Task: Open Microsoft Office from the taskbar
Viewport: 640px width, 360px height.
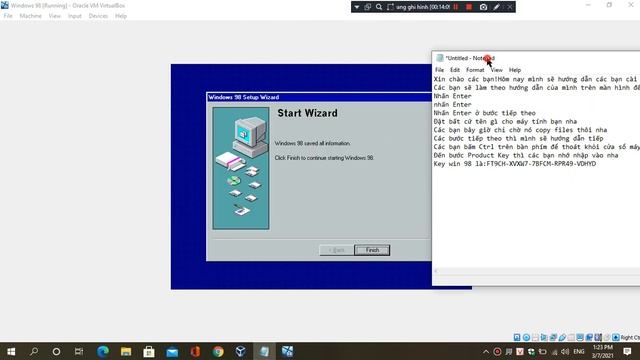Action: 195,351
